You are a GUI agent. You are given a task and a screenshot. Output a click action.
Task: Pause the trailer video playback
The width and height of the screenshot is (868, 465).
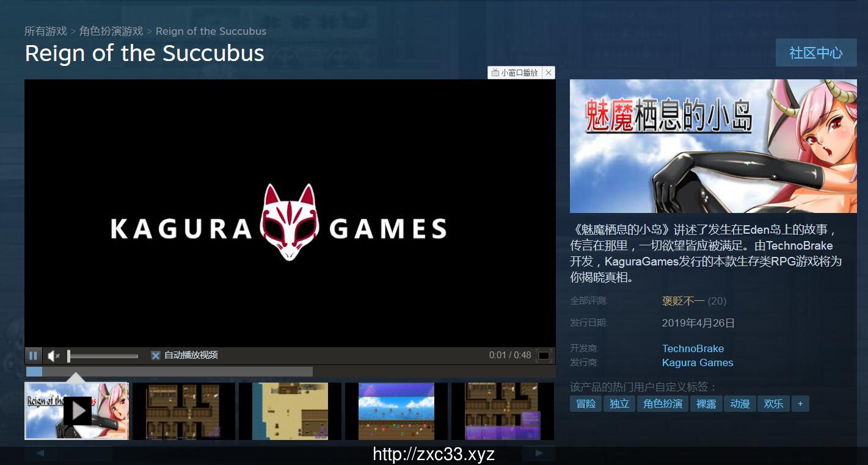click(x=34, y=355)
